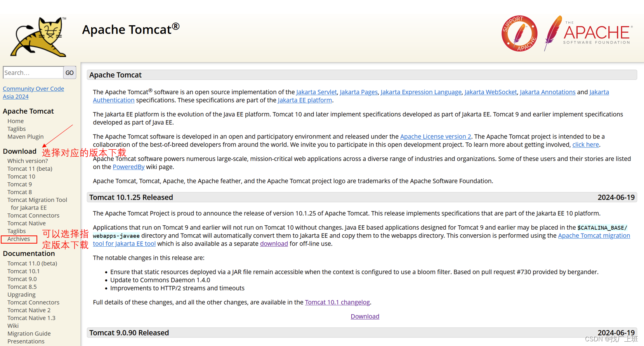644x346 pixels.
Task: Follow the Jakarta Pages link
Action: tap(359, 92)
